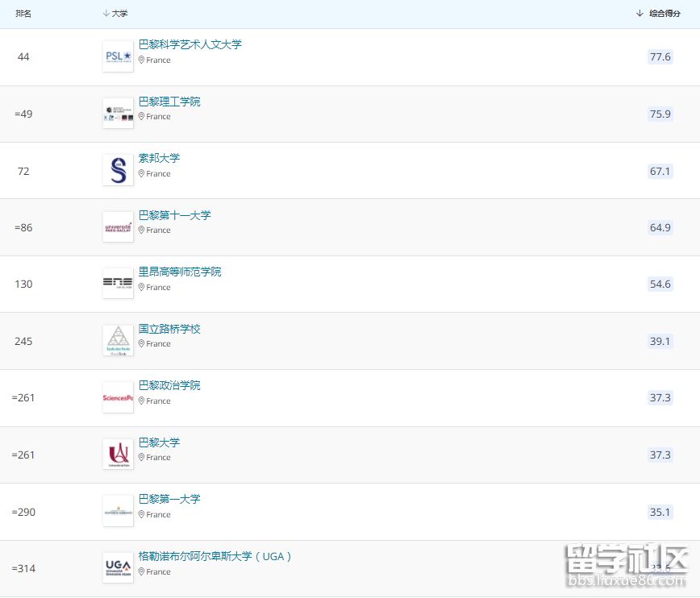Click the ENS de Lyon logo

118,284
